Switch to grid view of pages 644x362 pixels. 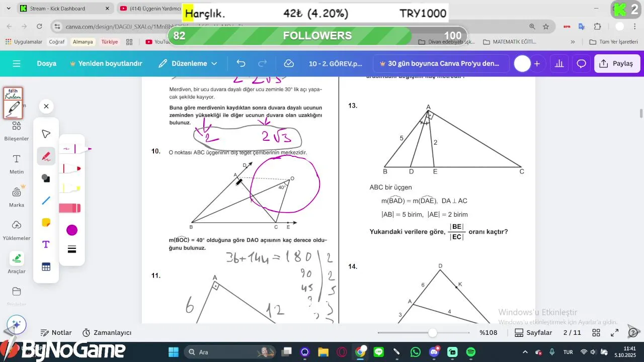(596, 333)
